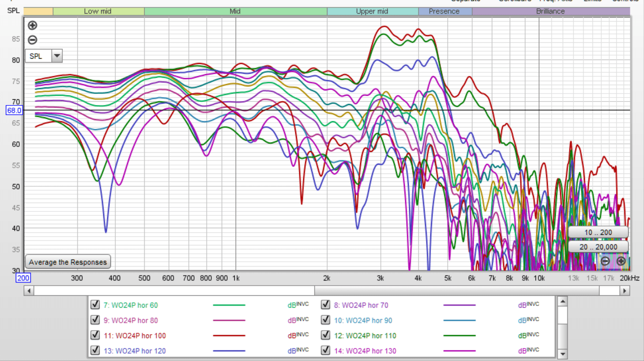Uncheck trace 7: WO24P hor 60
This screenshot has width=644, height=361.
coord(95,305)
